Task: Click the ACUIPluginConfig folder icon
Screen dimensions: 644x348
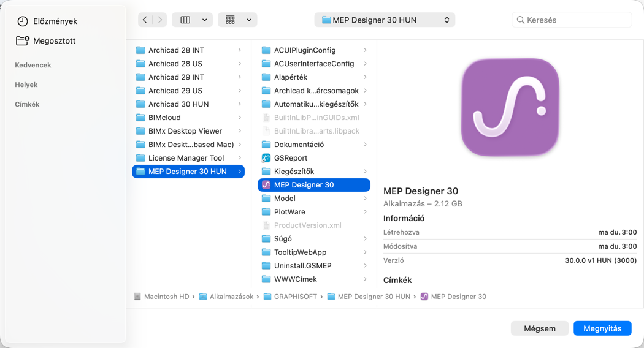Action: click(266, 50)
